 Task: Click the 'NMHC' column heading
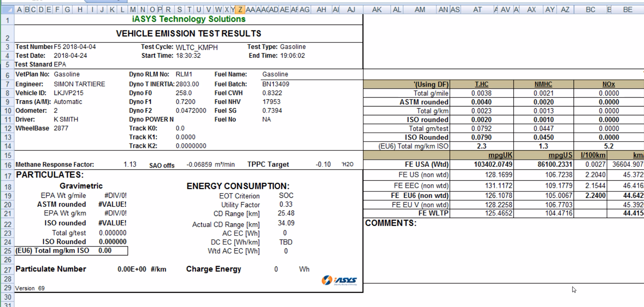(543, 84)
